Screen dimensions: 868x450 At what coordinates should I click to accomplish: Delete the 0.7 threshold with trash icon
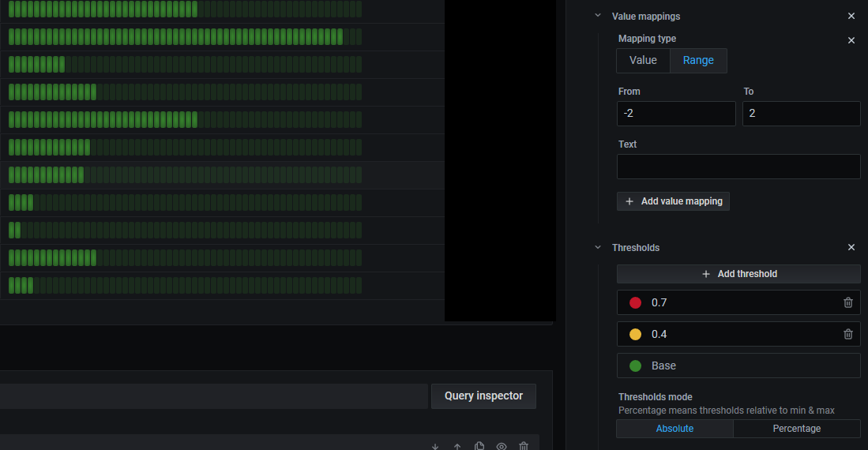coord(847,303)
